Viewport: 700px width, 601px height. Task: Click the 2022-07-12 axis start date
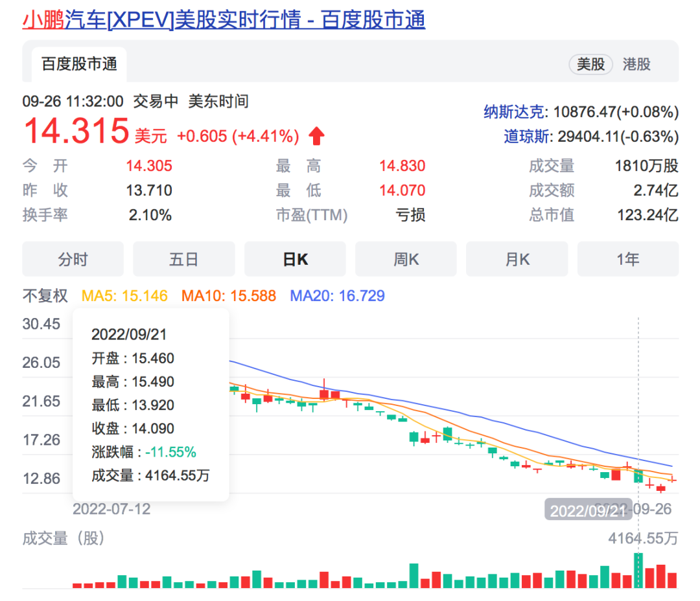pos(111,509)
